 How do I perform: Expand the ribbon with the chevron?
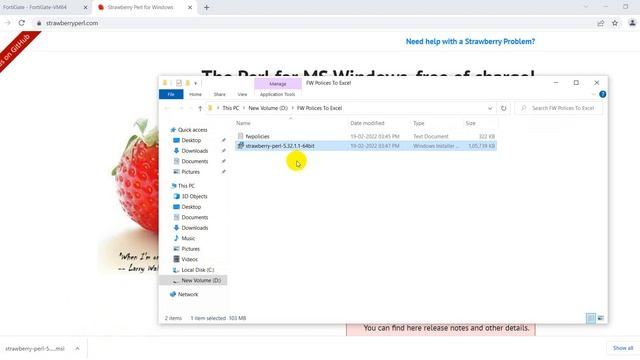(x=593, y=94)
